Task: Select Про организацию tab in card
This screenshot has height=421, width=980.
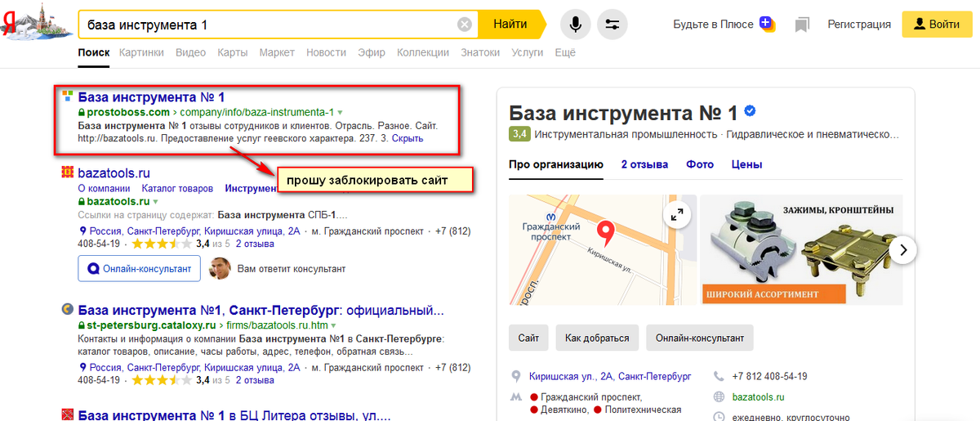Action: 555,164
